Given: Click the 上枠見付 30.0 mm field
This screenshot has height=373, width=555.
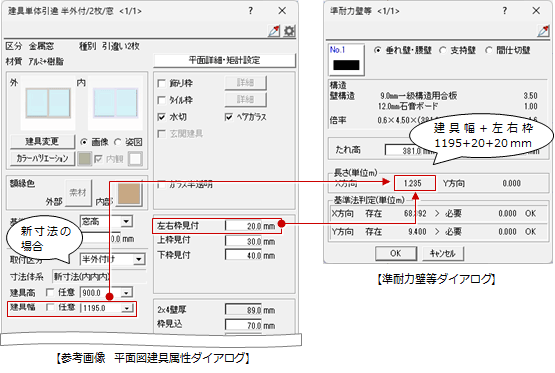Looking at the screenshot, I should pos(243,241).
